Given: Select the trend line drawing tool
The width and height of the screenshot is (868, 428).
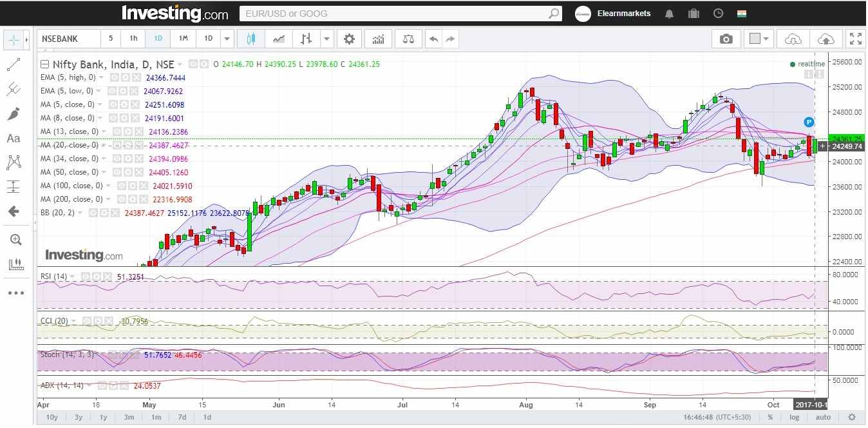Looking at the screenshot, I should click(14, 64).
